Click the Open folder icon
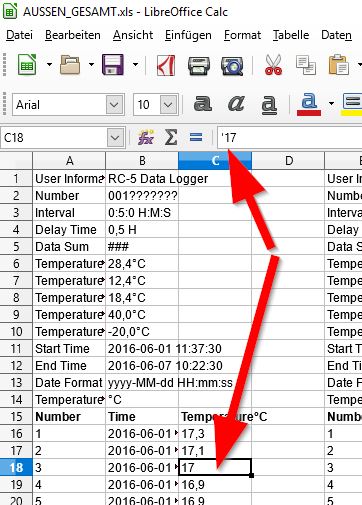Viewport: 362px width, 505px height. pos(70,64)
